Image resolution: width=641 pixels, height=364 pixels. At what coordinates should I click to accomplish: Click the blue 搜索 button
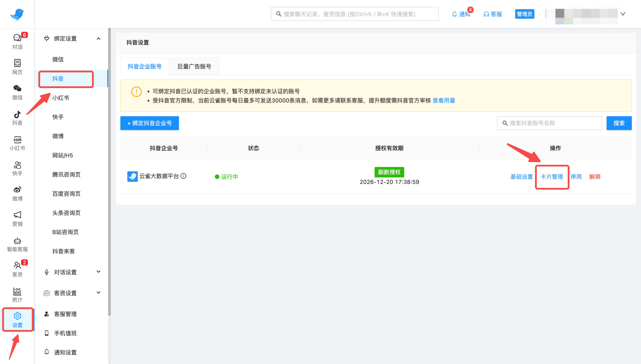coord(619,123)
